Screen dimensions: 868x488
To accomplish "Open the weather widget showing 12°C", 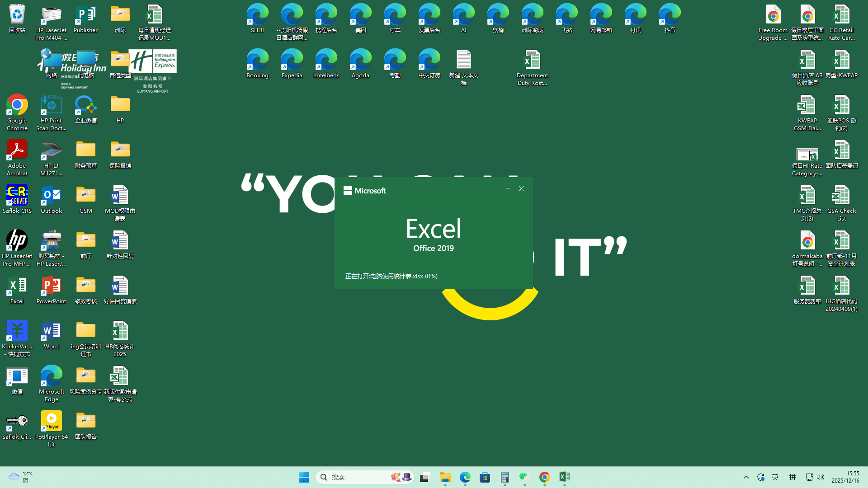I will (20, 477).
